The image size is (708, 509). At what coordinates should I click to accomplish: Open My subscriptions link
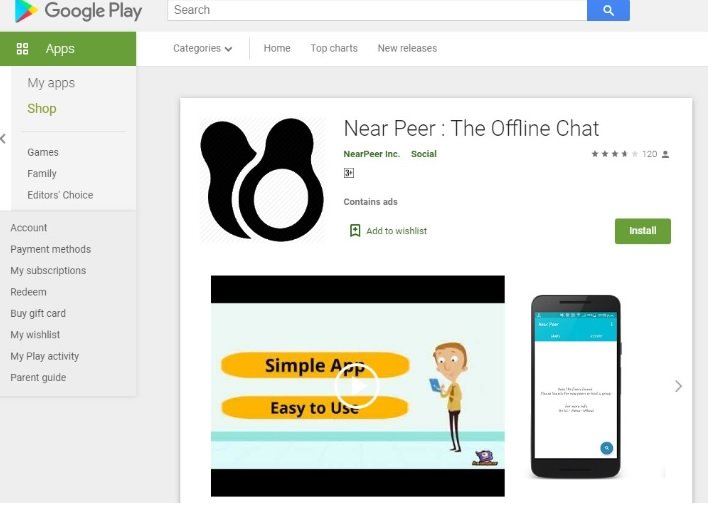[48, 271]
